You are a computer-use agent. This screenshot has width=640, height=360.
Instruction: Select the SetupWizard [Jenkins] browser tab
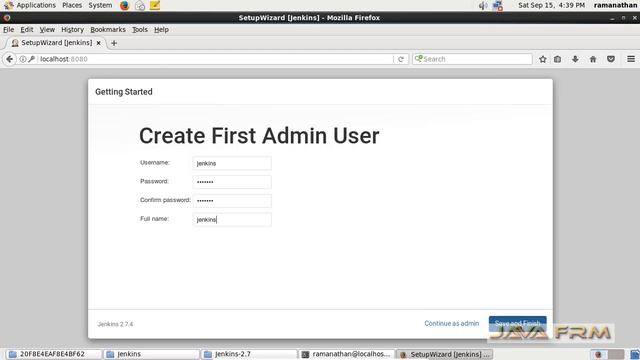click(56, 43)
